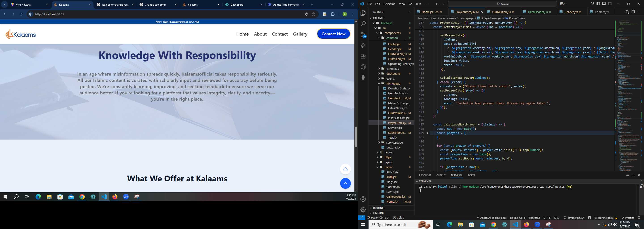Screen dimensions: 644x229
Task: Click the main* git branch in the status bar
Action: pyautogui.click(x=373, y=218)
